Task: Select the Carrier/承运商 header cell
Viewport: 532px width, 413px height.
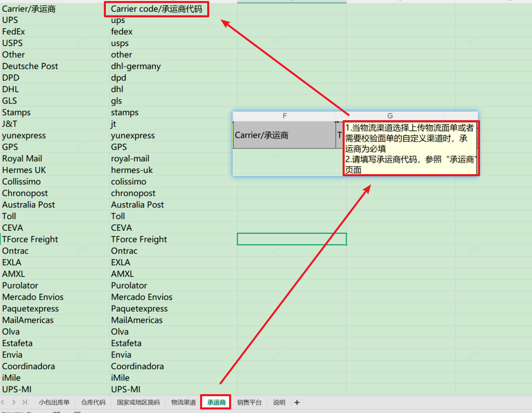Action: click(54, 9)
